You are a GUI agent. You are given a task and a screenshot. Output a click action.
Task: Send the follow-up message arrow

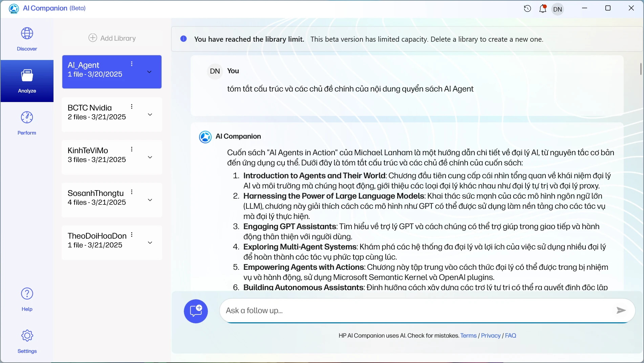click(x=621, y=310)
